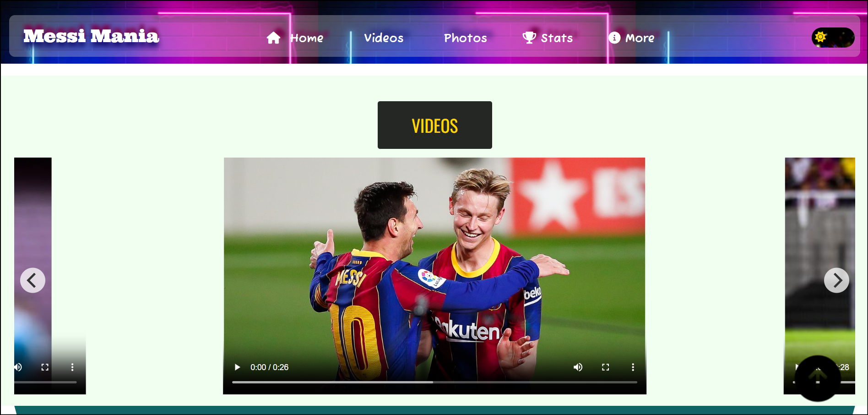Click the center video progress bar
This screenshot has width=868, height=415.
coord(434,382)
